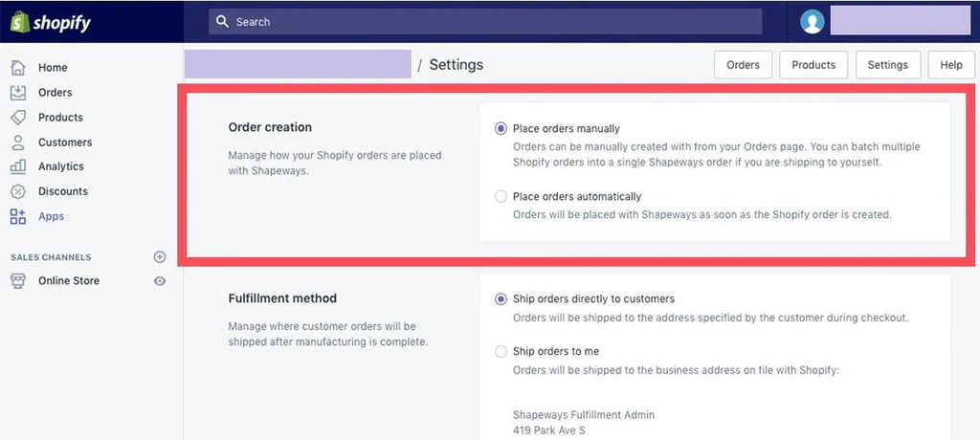The width and height of the screenshot is (980, 440).
Task: Open the Products button in header
Action: coord(813,65)
